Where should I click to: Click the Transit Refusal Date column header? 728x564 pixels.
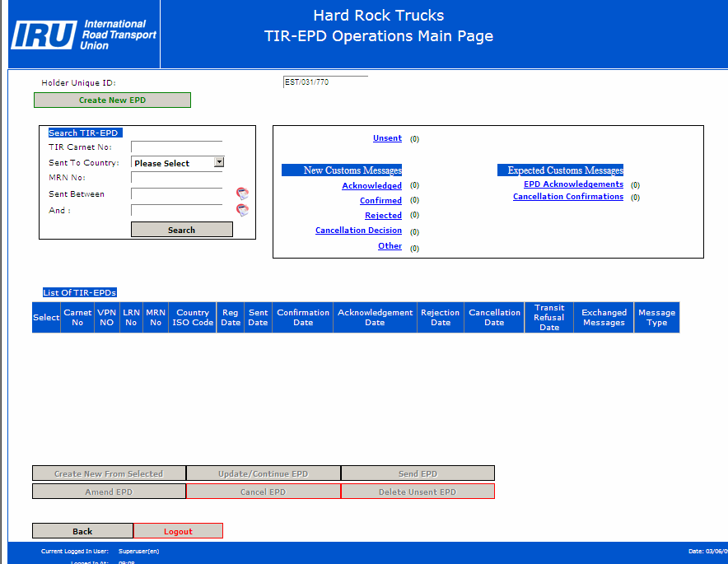click(x=549, y=318)
